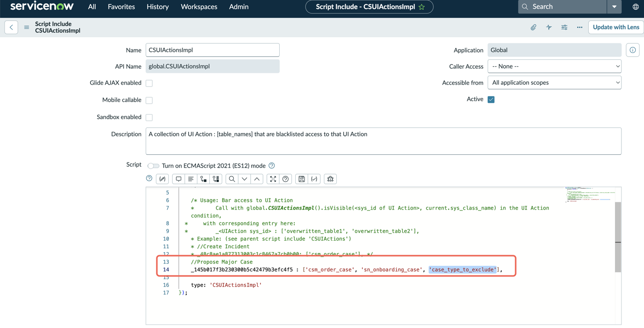This screenshot has width=644, height=328.
Task: Click the search magnifier in header
Action: click(x=525, y=7)
